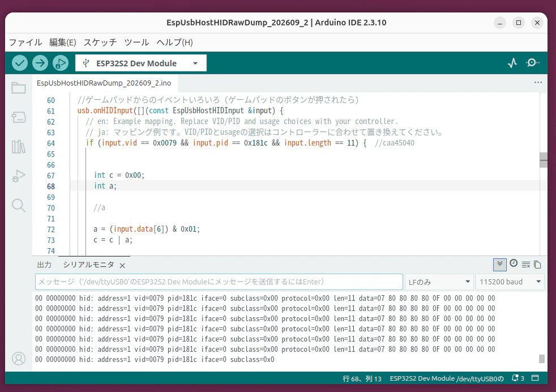Maximize the Arduino IDE window
Image resolution: width=556 pixels, height=392 pixels.
pos(519,23)
